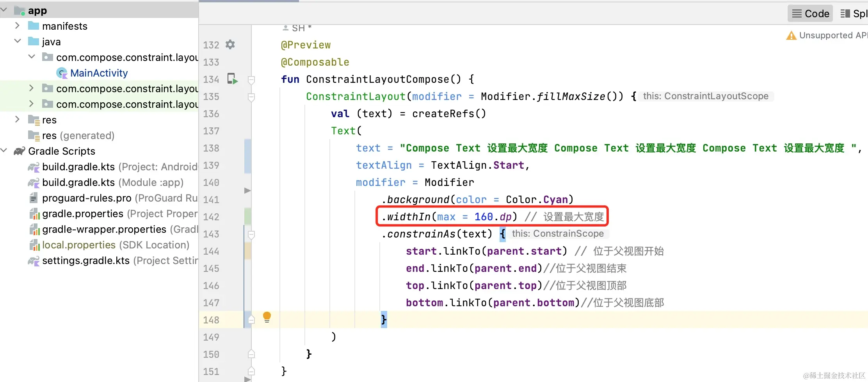Viewport: 868px width, 382px height.
Task: Click the 160.dp value in widthIn
Action: 493,217
